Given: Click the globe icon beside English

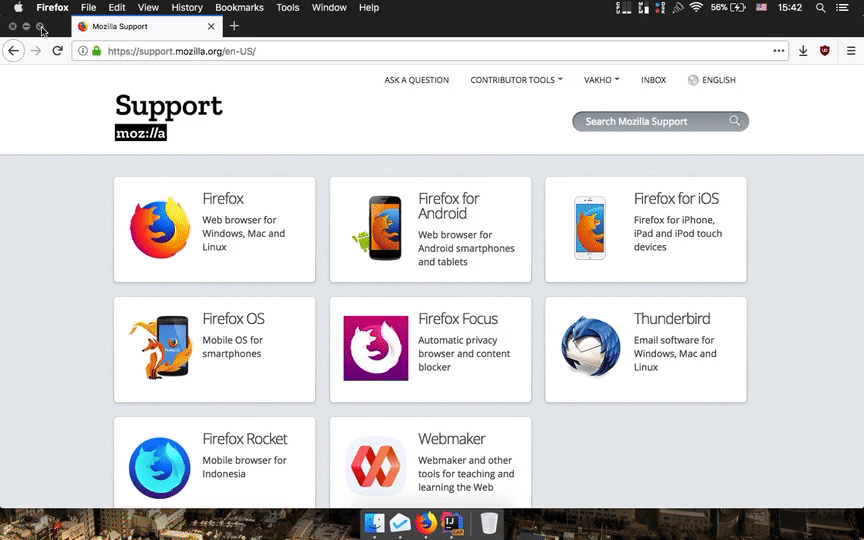Looking at the screenshot, I should point(693,80).
